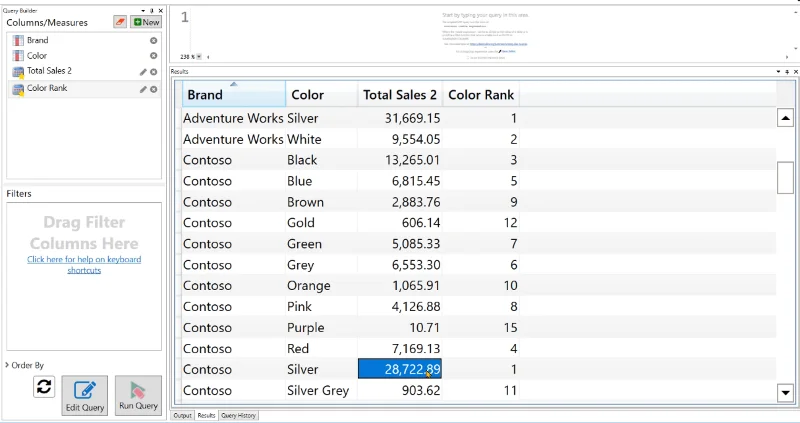This screenshot has height=423, width=800.
Task: Click the Orange color cell
Action: [321, 285]
